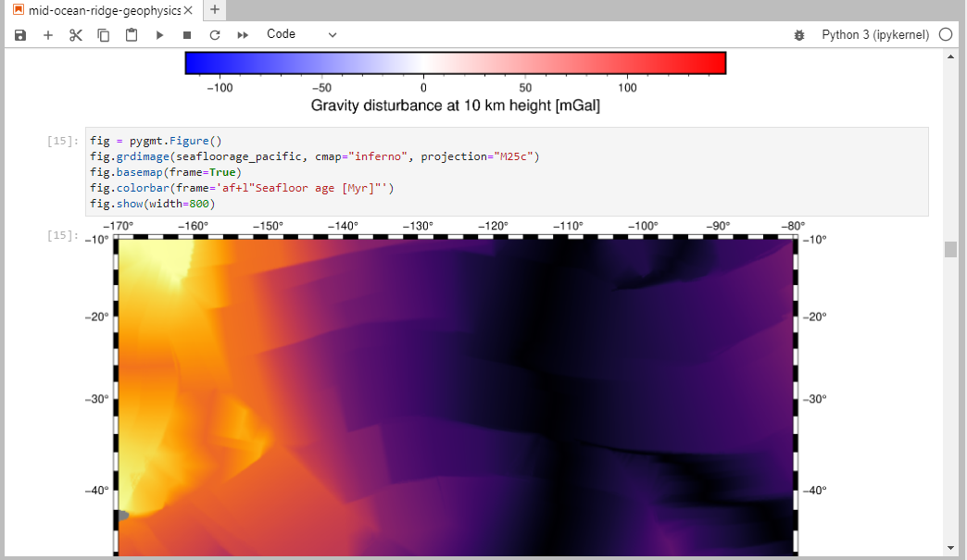Paste cell from clipboard
Viewport: 967px width, 560px height.
click(132, 35)
